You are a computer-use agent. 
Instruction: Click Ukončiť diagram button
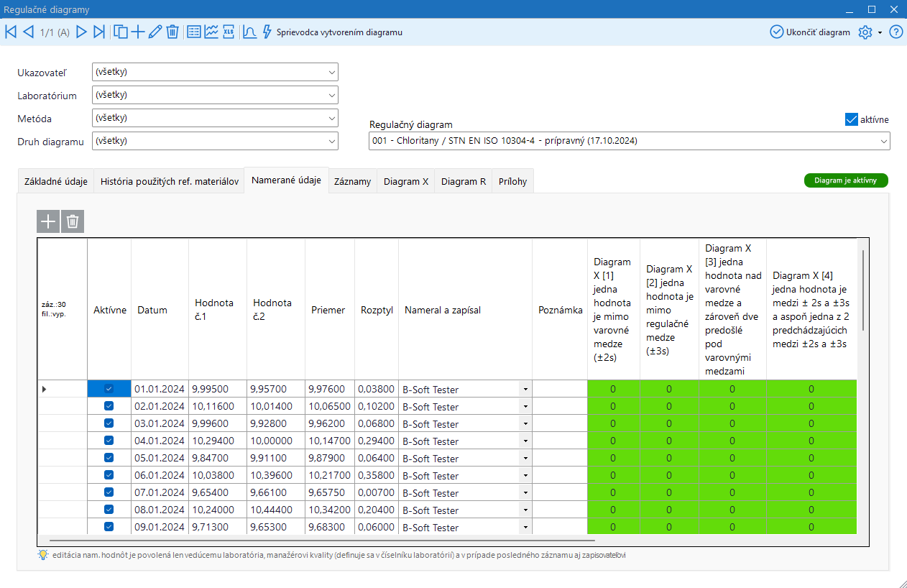point(810,32)
